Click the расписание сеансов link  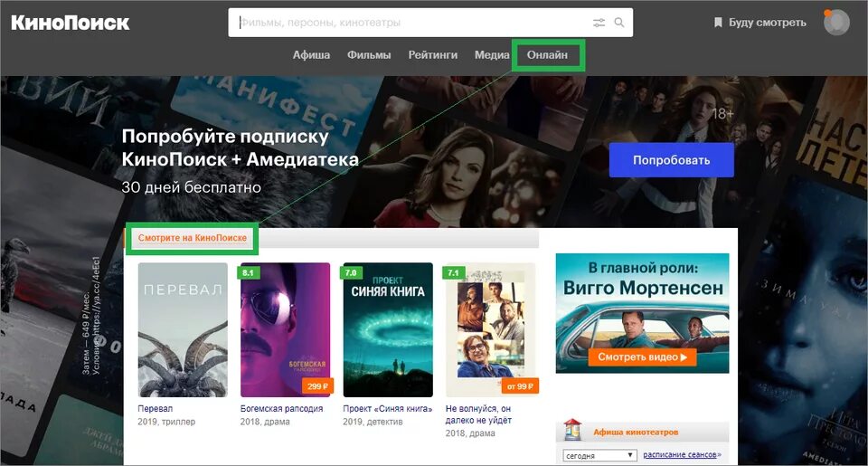(682, 455)
